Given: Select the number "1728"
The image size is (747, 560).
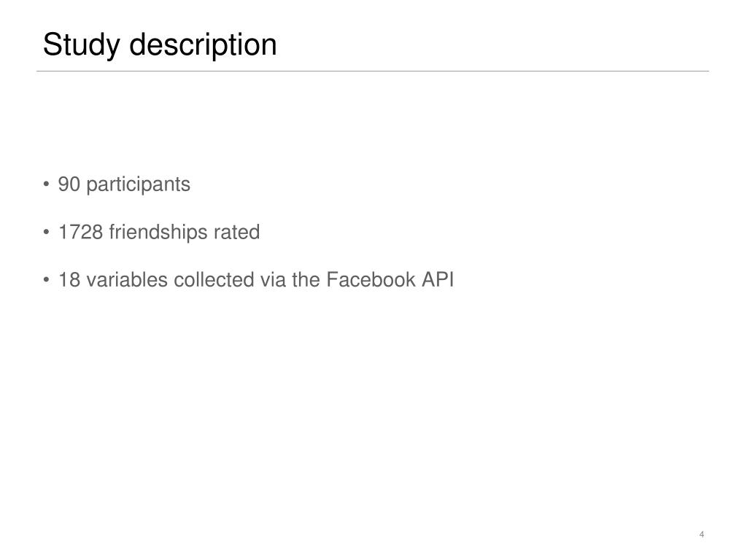Looking at the screenshot, I should [x=80, y=232].
